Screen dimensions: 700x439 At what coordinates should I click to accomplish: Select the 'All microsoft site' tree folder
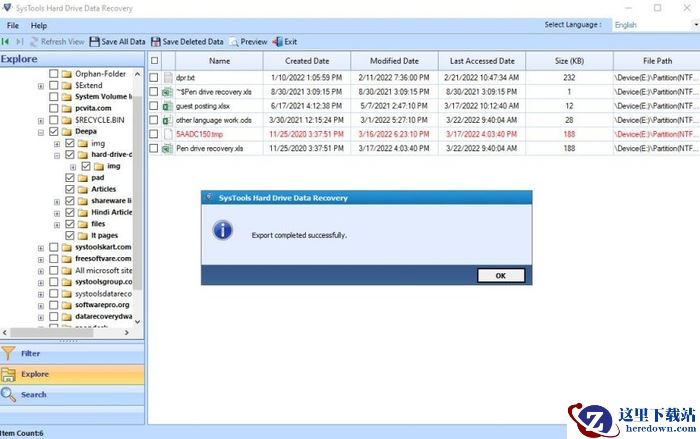(x=104, y=270)
